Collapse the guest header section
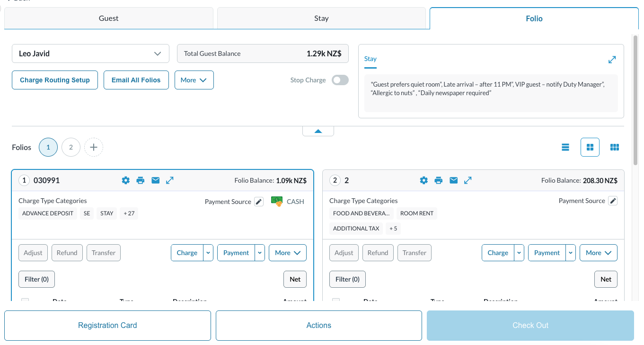This screenshot has width=644, height=345. (x=318, y=131)
